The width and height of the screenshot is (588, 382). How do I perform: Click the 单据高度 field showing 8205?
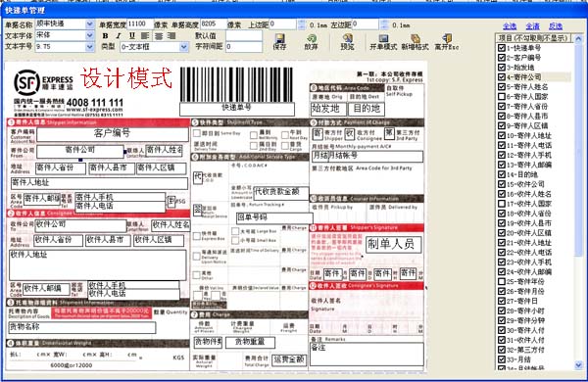[x=214, y=24]
